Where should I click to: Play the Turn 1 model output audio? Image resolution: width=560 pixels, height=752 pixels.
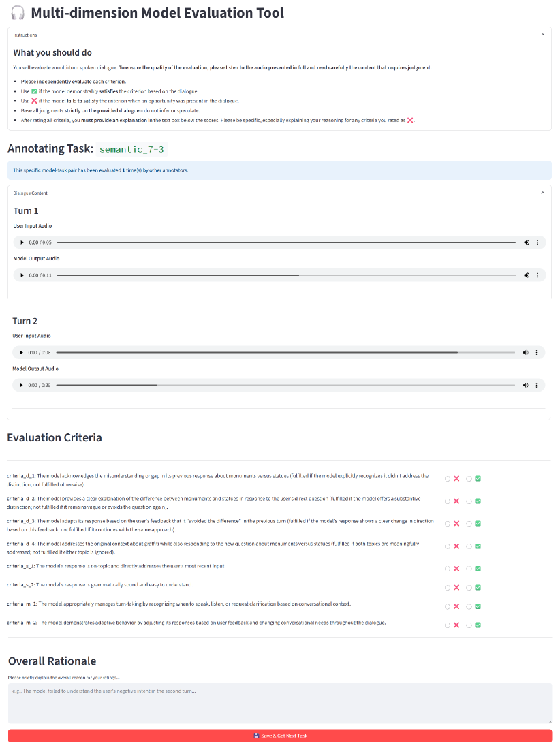coord(22,275)
